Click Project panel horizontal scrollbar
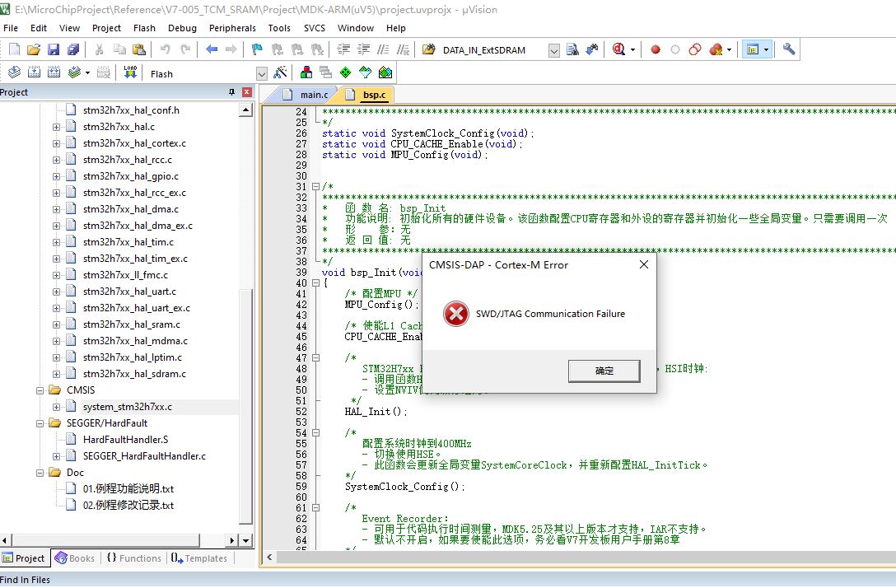The image size is (896, 588). [106, 540]
